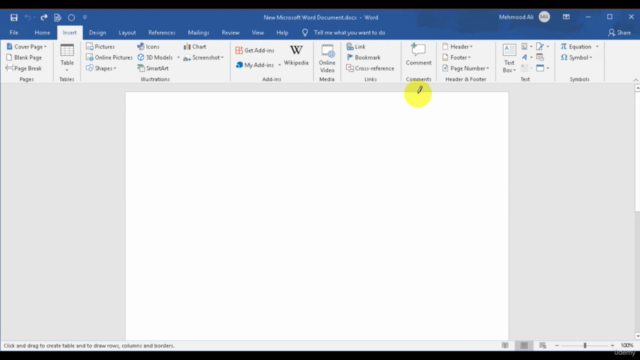640x360 pixels.
Task: Switch to the Review tab
Action: tap(231, 33)
